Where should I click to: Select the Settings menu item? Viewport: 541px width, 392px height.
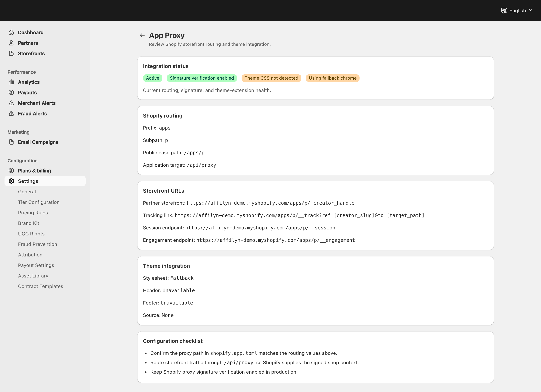pos(45,181)
